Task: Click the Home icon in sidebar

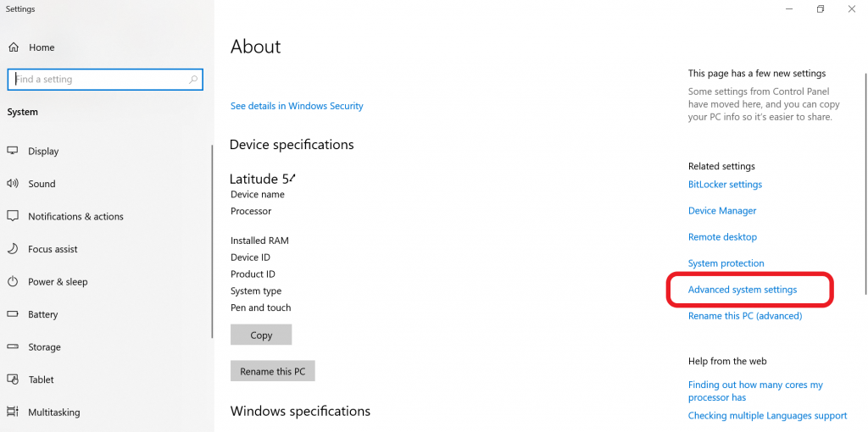Action: pyautogui.click(x=13, y=47)
